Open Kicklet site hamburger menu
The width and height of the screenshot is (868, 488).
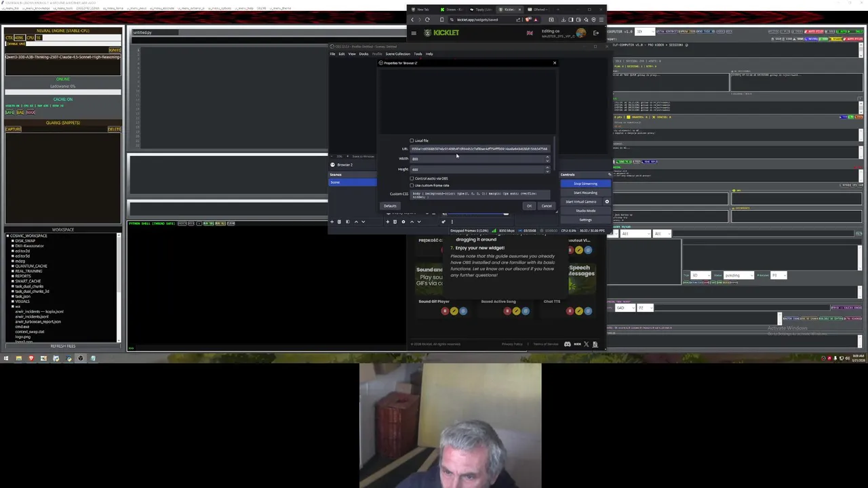pyautogui.click(x=414, y=33)
